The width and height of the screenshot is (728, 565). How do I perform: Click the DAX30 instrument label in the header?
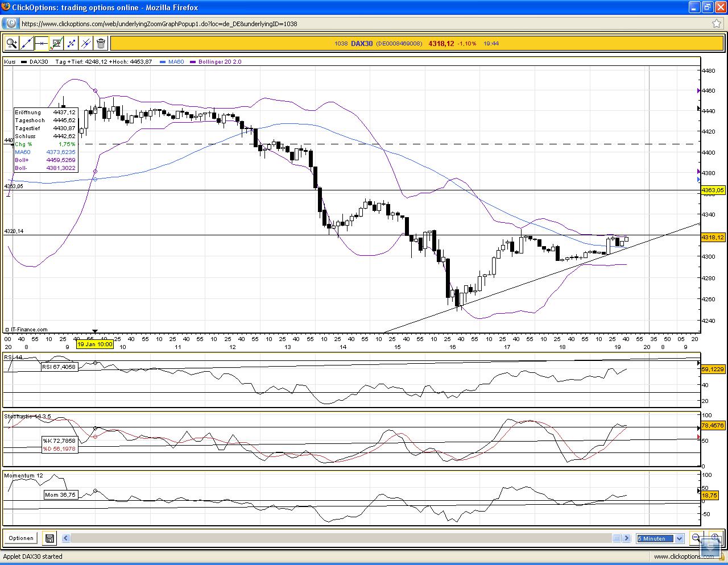click(x=361, y=43)
